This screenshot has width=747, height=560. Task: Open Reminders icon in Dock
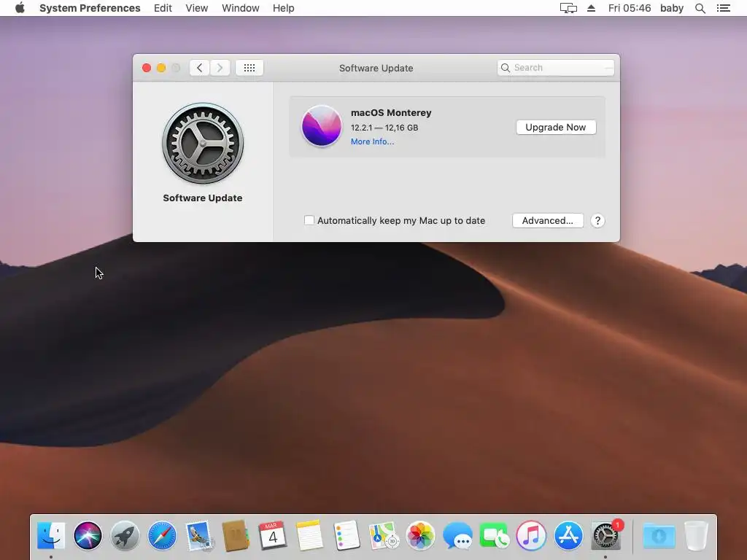tap(347, 535)
